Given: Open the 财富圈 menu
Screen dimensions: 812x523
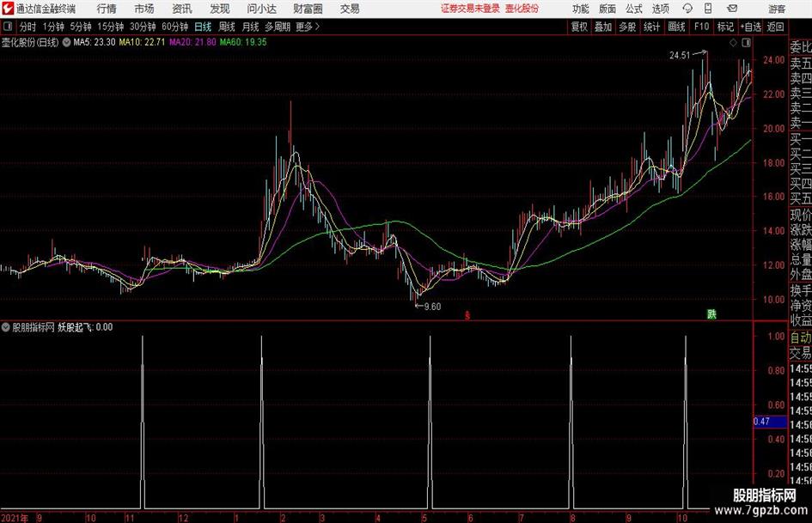Looking at the screenshot, I should (308, 9).
